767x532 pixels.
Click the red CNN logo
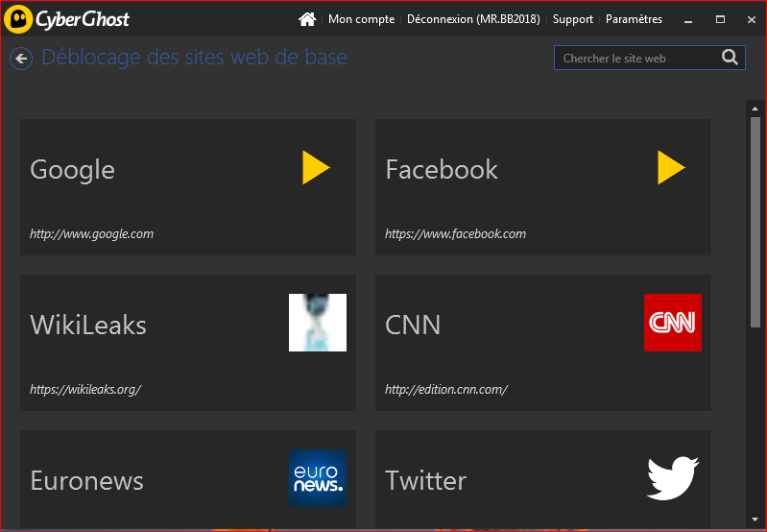tap(673, 323)
